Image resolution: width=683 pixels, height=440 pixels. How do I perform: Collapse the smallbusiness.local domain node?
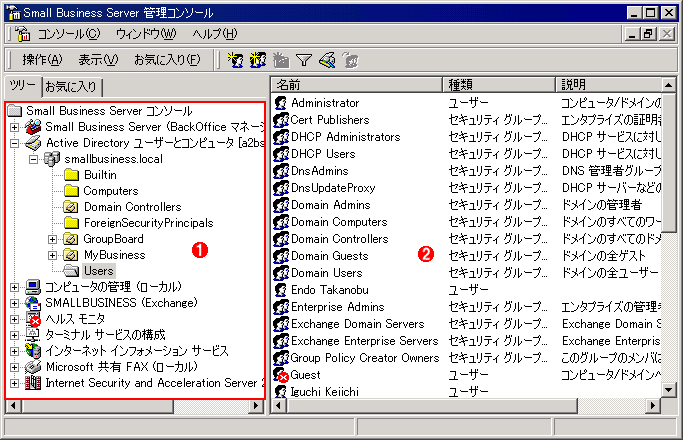(x=33, y=159)
